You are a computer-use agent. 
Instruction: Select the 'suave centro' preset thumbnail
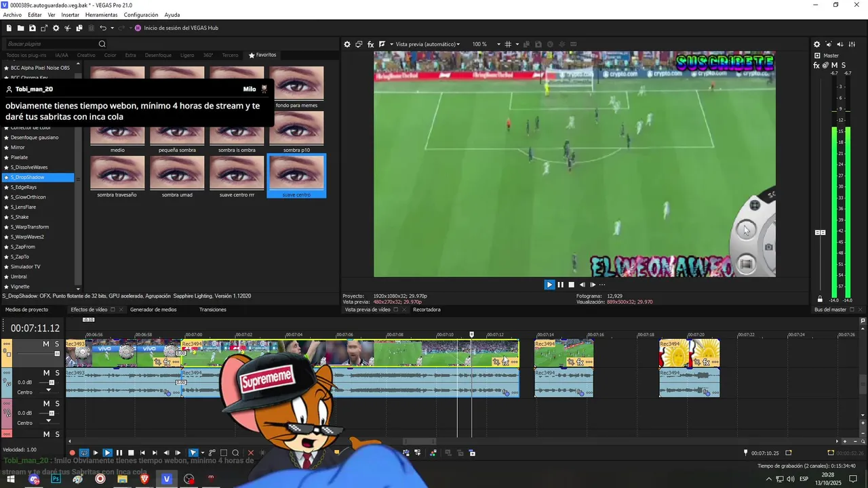tap(296, 176)
